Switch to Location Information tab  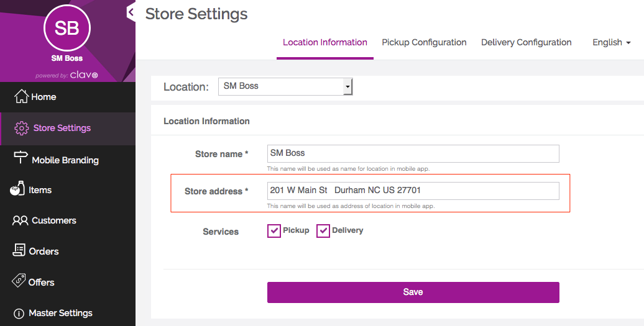click(x=325, y=42)
